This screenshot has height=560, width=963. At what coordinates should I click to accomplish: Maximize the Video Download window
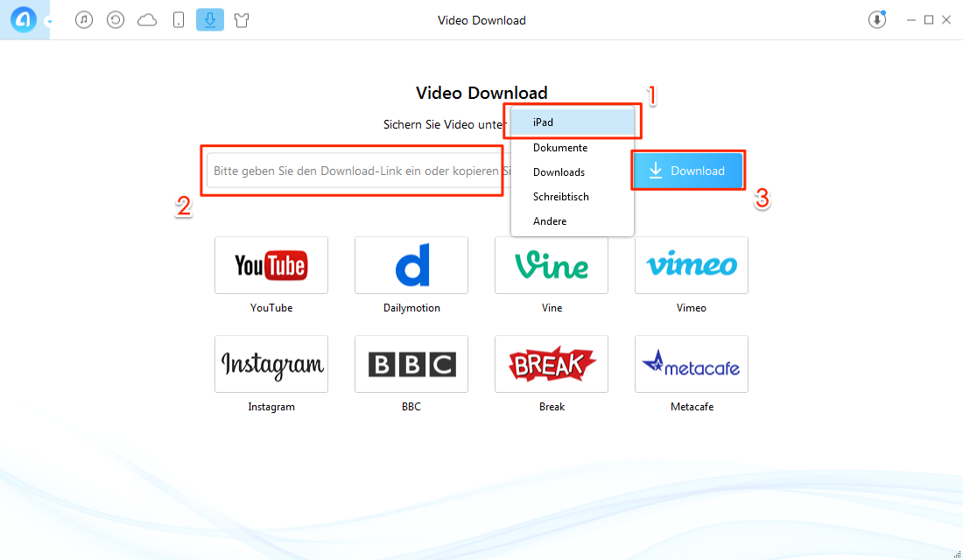(929, 20)
